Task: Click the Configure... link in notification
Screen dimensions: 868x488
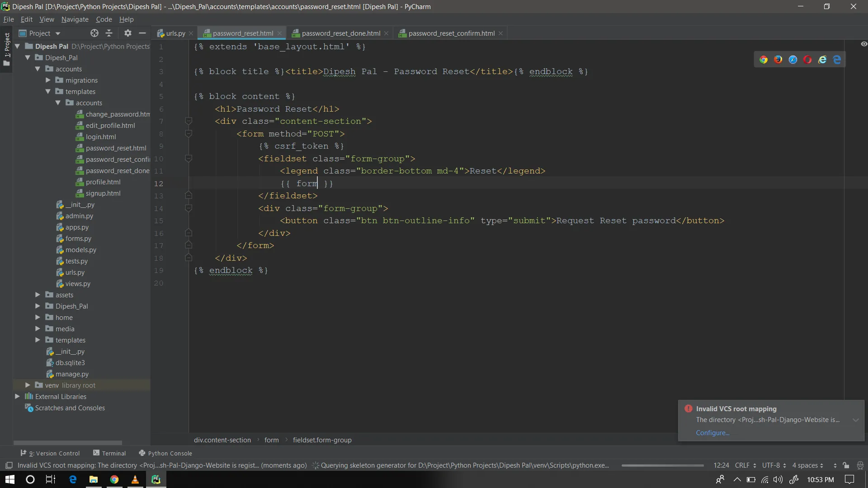Action: (x=712, y=432)
